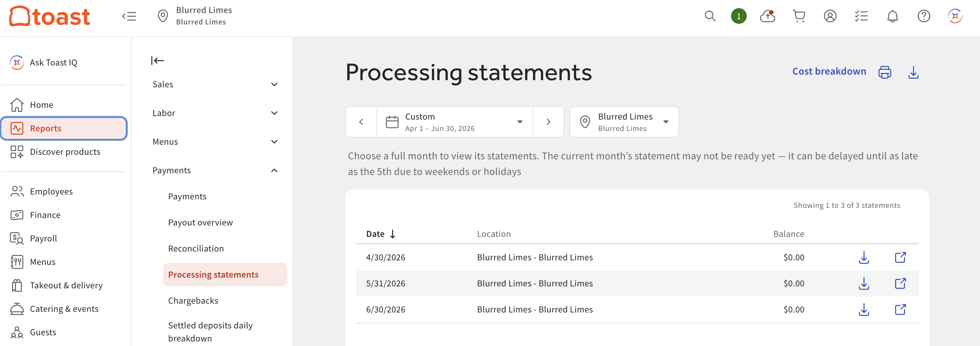Open Discover products
This screenshot has height=346, width=980.
click(64, 152)
